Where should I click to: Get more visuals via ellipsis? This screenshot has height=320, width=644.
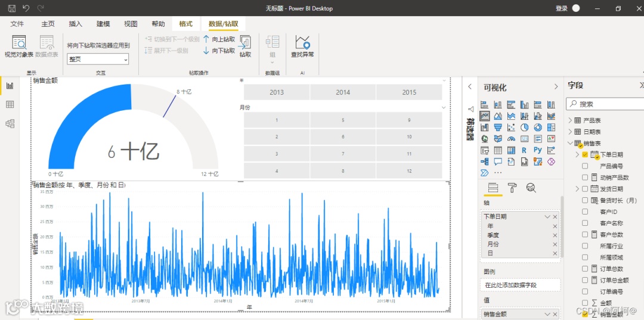pos(498,173)
